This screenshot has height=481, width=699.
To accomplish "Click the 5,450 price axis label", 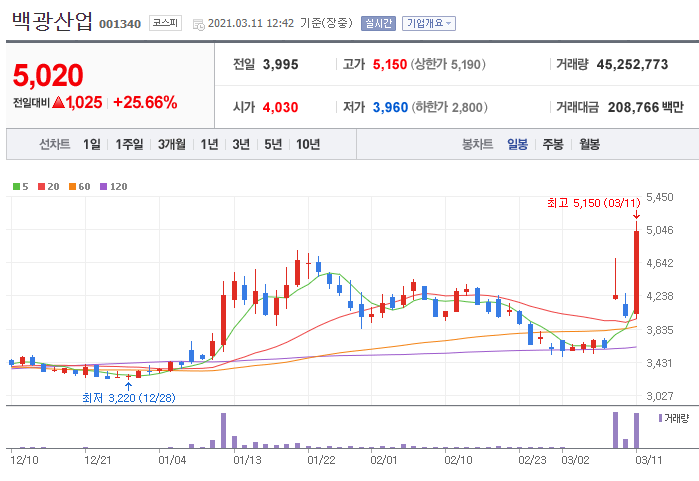I will [x=660, y=197].
